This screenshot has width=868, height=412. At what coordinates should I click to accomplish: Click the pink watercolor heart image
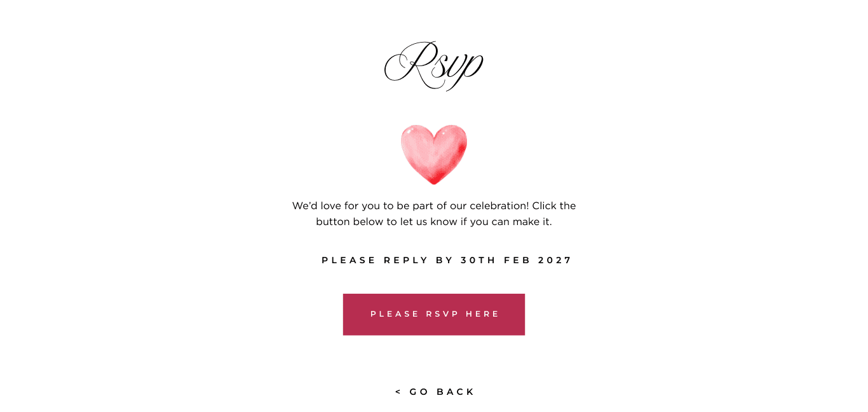tap(434, 154)
